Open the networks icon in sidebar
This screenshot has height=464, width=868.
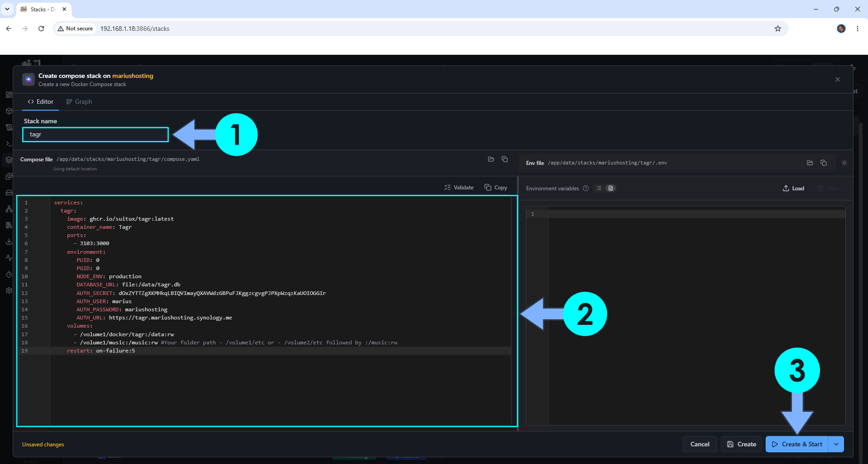[x=9, y=209]
